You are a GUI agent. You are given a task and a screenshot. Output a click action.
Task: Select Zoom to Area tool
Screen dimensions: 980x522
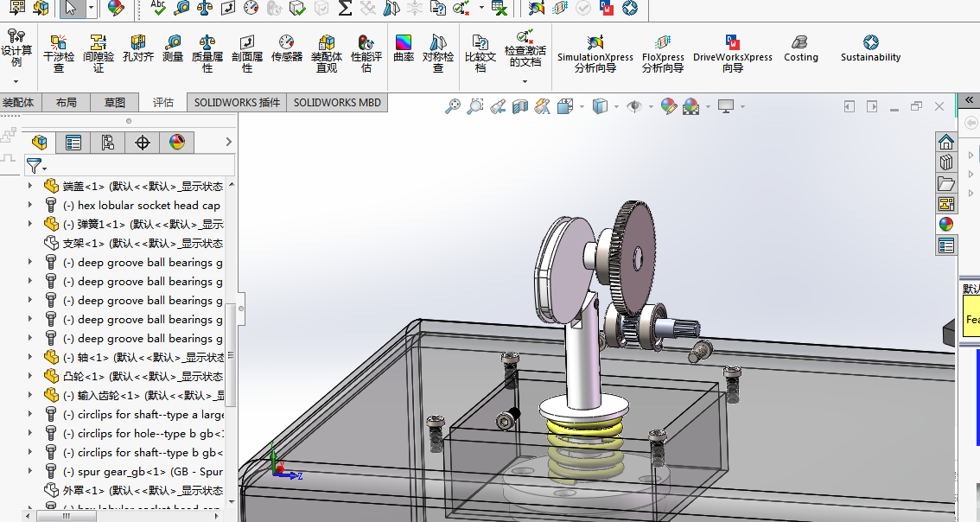[x=475, y=107]
